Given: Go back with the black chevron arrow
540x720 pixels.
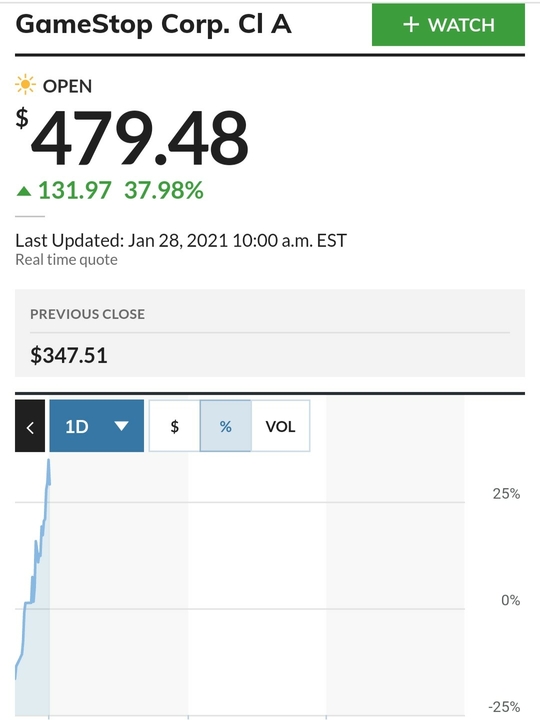Looking at the screenshot, I should click(x=30, y=426).
